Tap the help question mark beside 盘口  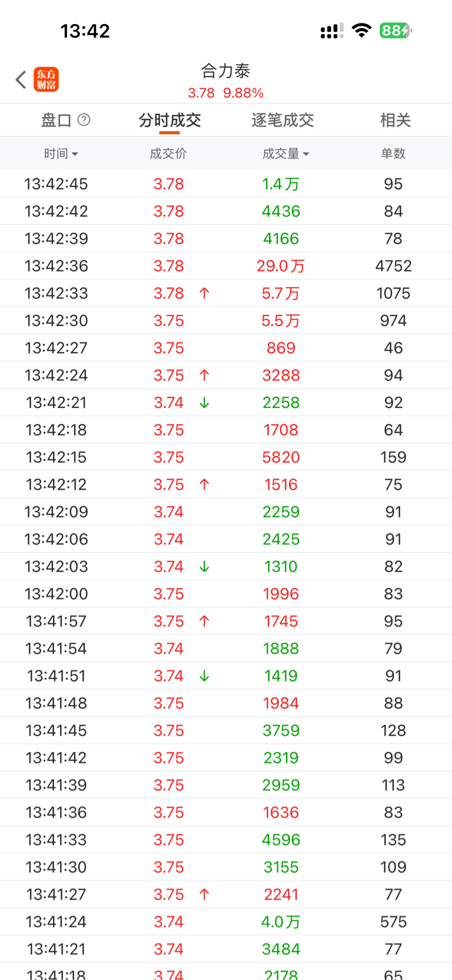pyautogui.click(x=84, y=120)
